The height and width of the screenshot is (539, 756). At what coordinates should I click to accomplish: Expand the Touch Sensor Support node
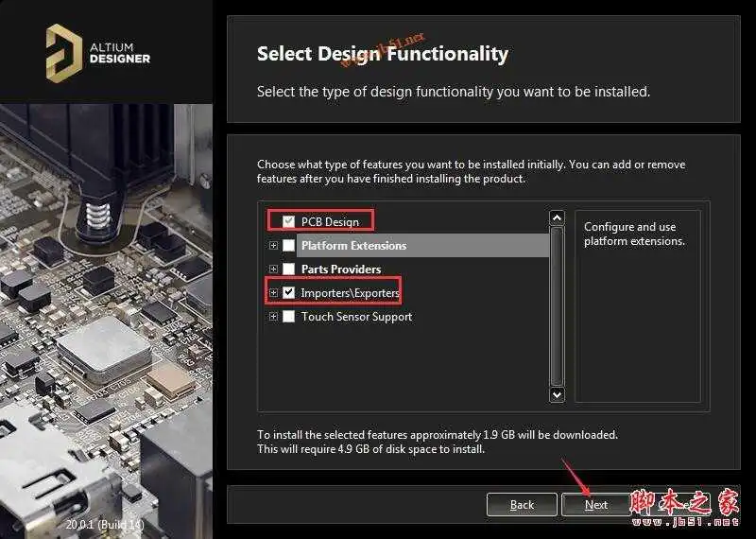coord(274,317)
